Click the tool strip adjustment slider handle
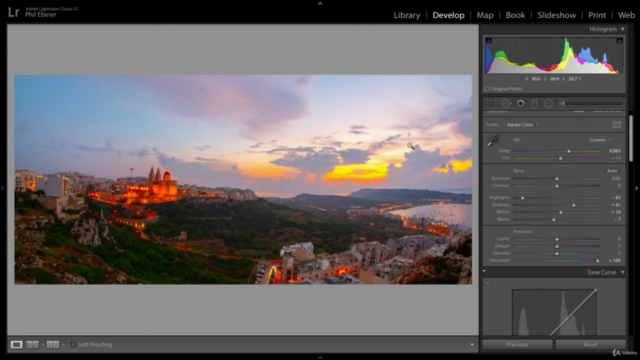Screen dimensions: 640x360 [563, 104]
